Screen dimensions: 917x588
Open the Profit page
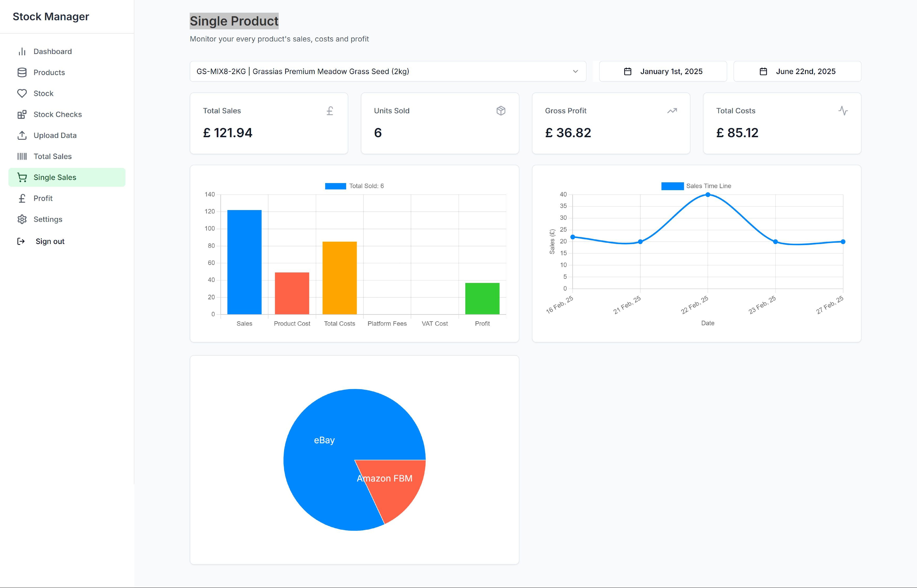pyautogui.click(x=67, y=199)
